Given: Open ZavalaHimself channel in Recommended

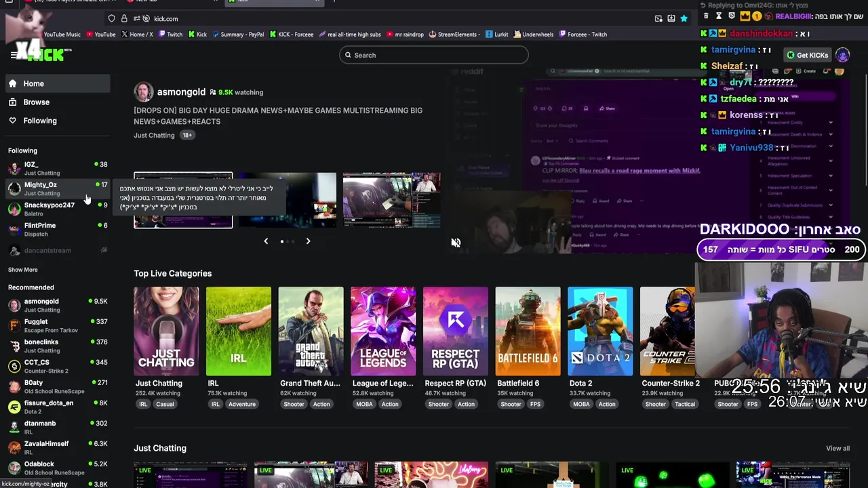Looking at the screenshot, I should coord(58,447).
